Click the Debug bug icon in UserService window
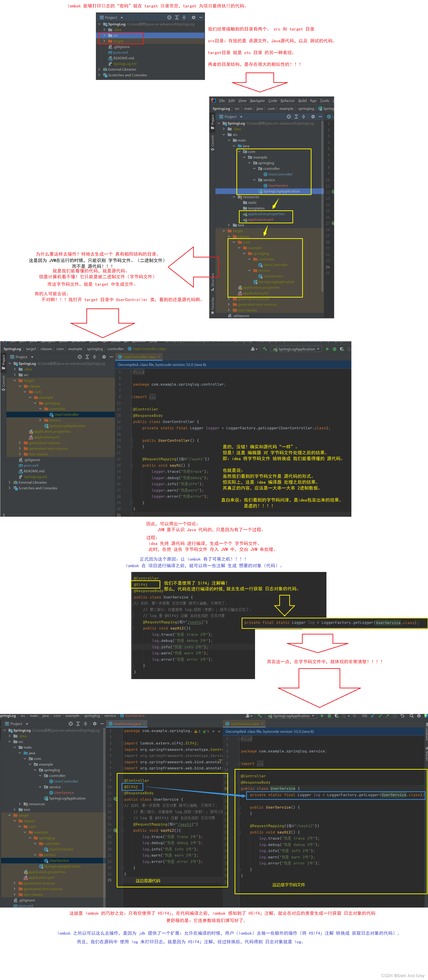428x980 pixels. 329,716
